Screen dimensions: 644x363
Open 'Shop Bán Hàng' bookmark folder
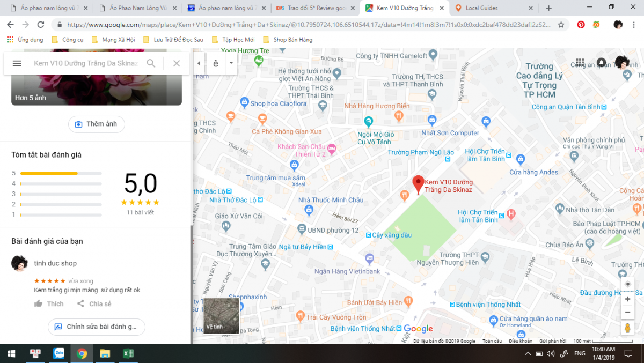point(287,40)
